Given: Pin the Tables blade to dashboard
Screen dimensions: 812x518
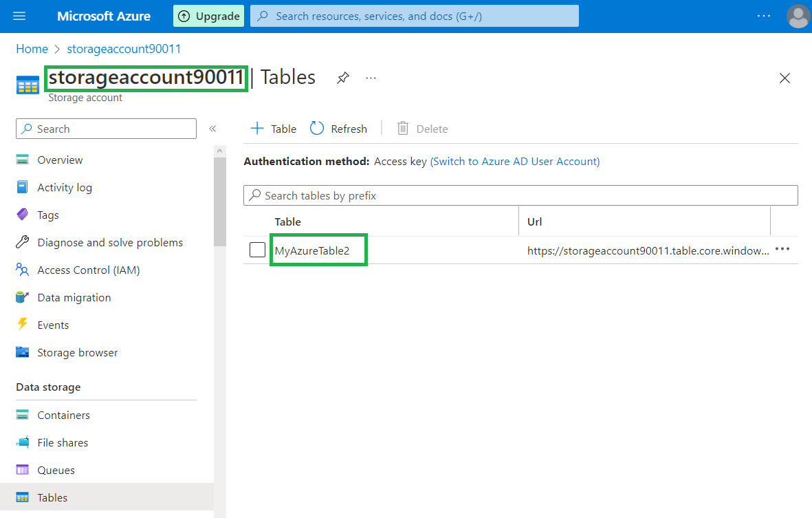Looking at the screenshot, I should coord(343,78).
